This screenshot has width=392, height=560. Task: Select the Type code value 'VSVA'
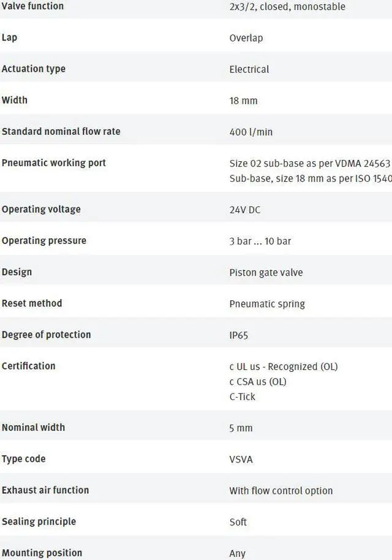pyautogui.click(x=241, y=460)
